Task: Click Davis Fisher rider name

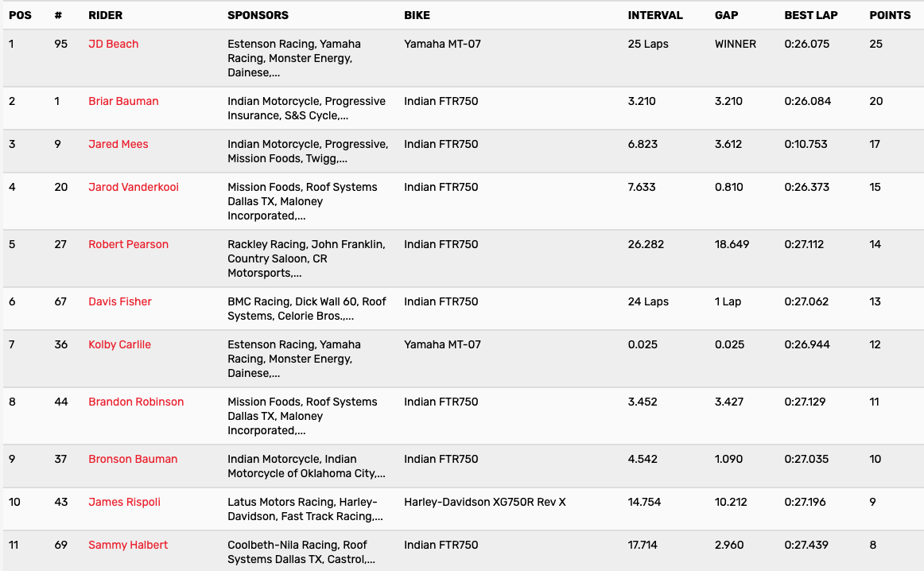Action: click(119, 301)
